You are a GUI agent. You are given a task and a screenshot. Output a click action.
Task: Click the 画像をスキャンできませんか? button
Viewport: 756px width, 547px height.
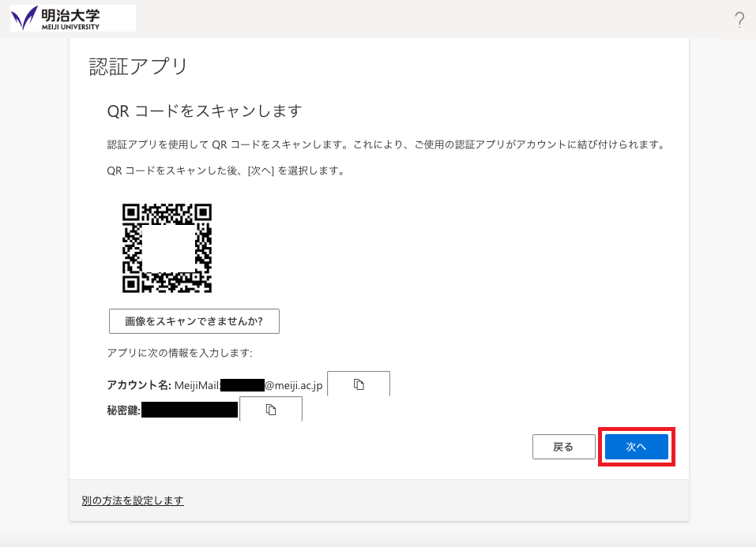point(194,321)
